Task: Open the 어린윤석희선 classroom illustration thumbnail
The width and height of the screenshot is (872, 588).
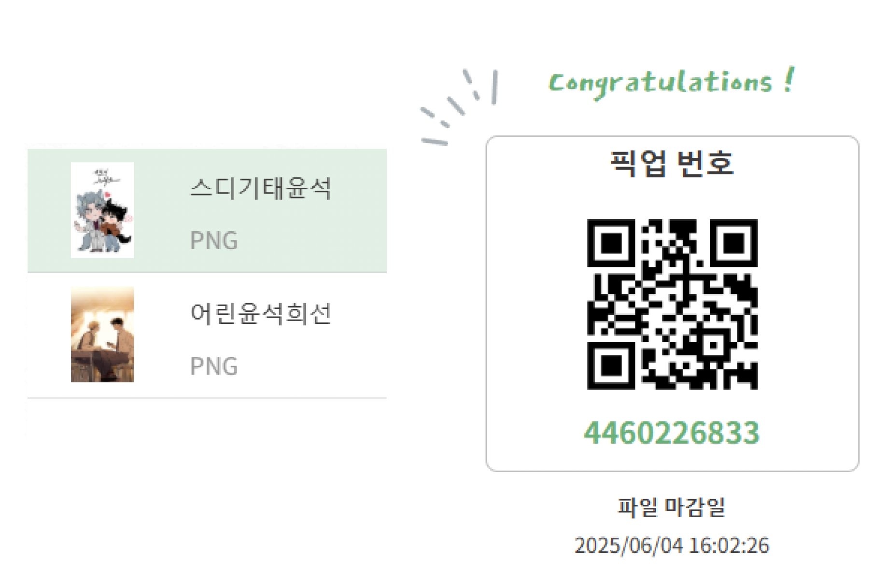Action: tap(102, 335)
